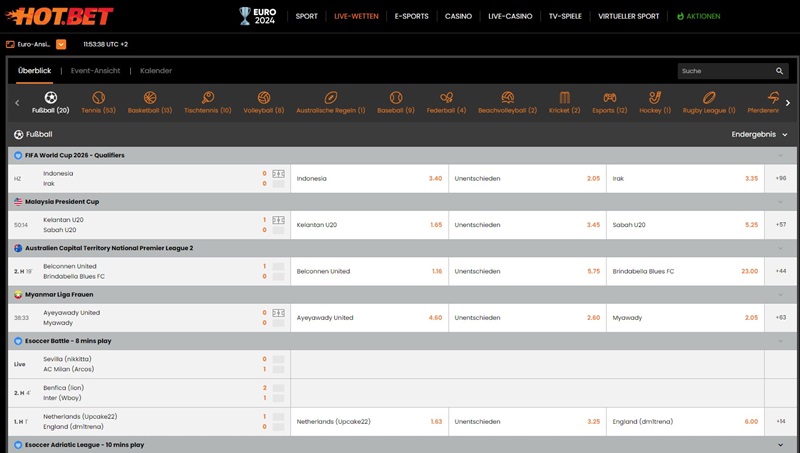Bet on Unentschieden at 2.60 for Myanmar match
Screen dimensions: 800x453
pos(528,318)
